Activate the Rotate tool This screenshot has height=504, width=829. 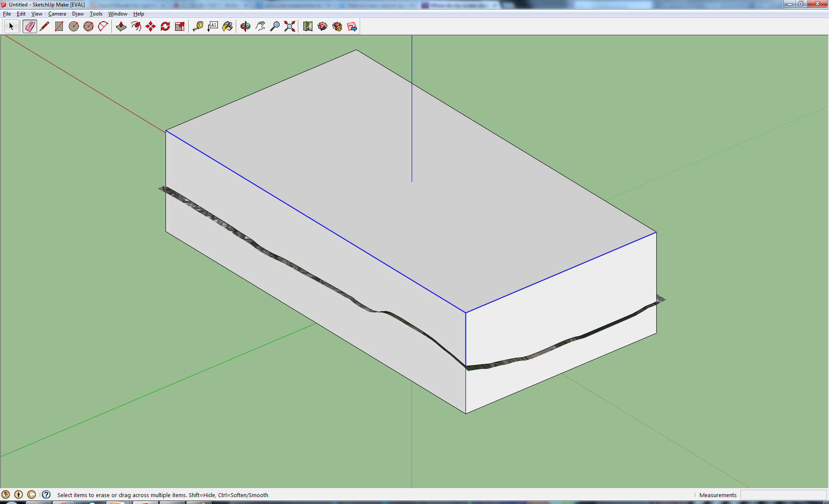click(165, 27)
